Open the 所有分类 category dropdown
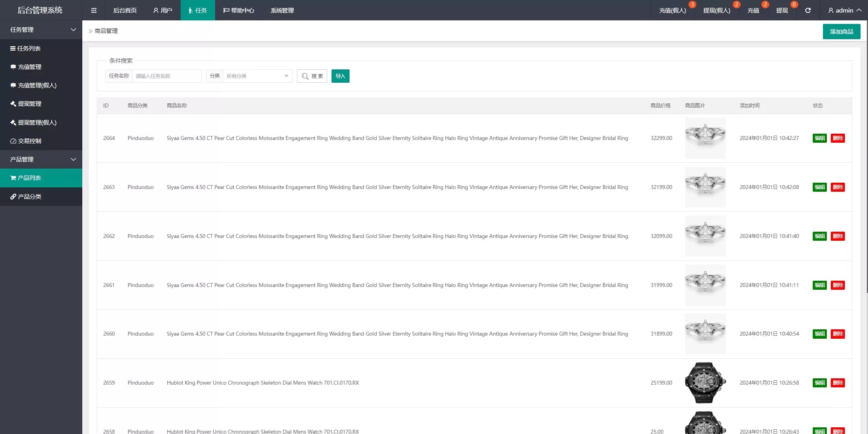The height and width of the screenshot is (434, 868). click(257, 76)
